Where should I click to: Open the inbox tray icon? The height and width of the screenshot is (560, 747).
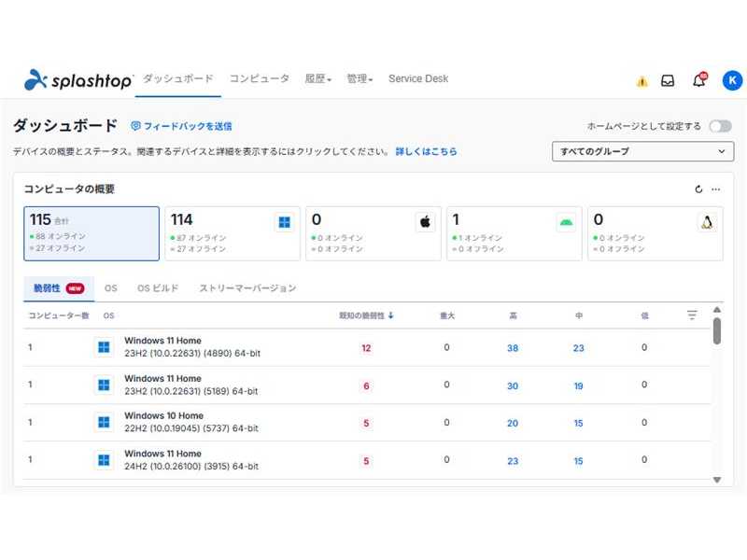668,81
